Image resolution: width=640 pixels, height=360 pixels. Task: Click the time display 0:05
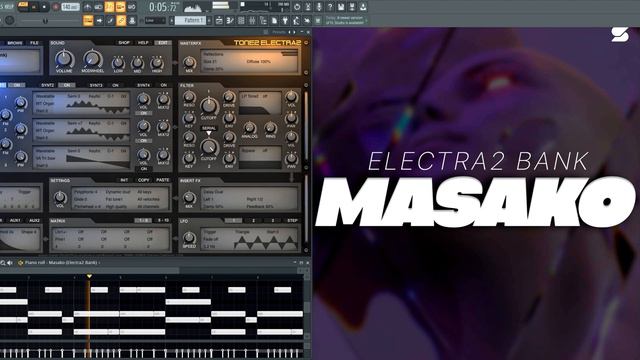[x=162, y=7]
